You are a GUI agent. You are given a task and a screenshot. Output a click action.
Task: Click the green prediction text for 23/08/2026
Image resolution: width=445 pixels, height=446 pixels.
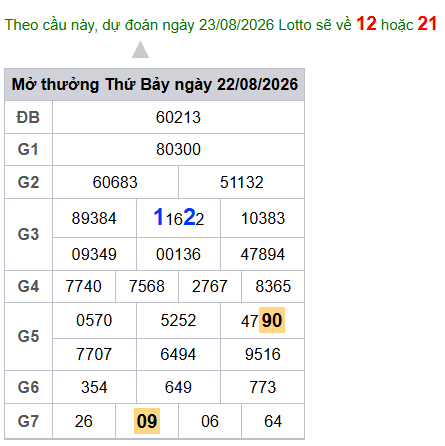pyautogui.click(x=178, y=25)
